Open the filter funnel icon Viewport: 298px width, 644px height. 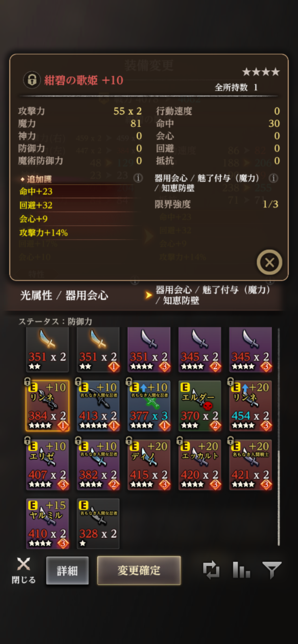(x=272, y=570)
